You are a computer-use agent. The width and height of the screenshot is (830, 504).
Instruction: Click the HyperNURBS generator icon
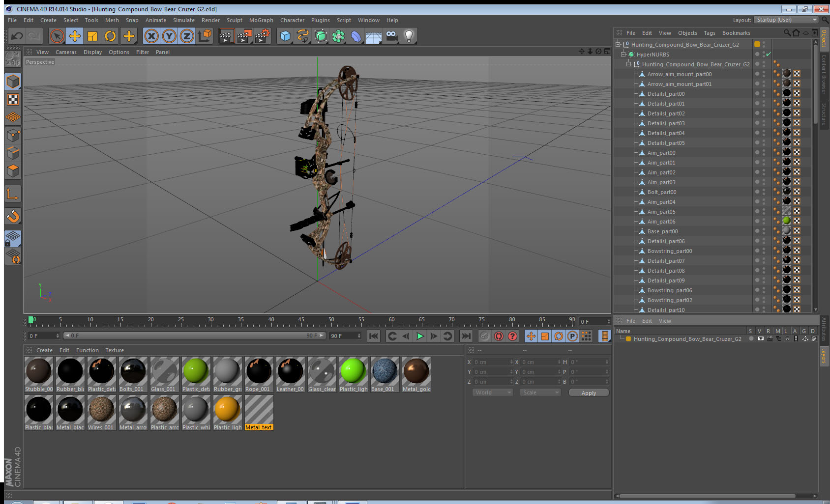click(321, 36)
